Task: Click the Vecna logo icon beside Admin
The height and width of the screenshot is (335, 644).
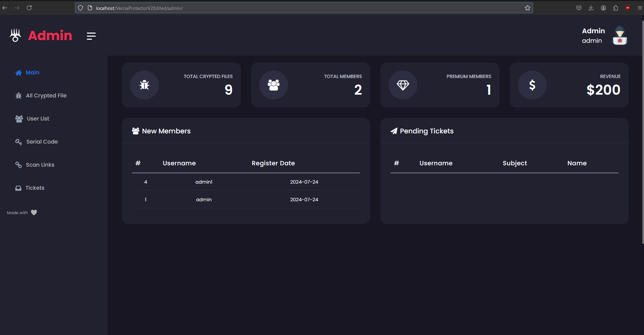Action: coord(15,35)
